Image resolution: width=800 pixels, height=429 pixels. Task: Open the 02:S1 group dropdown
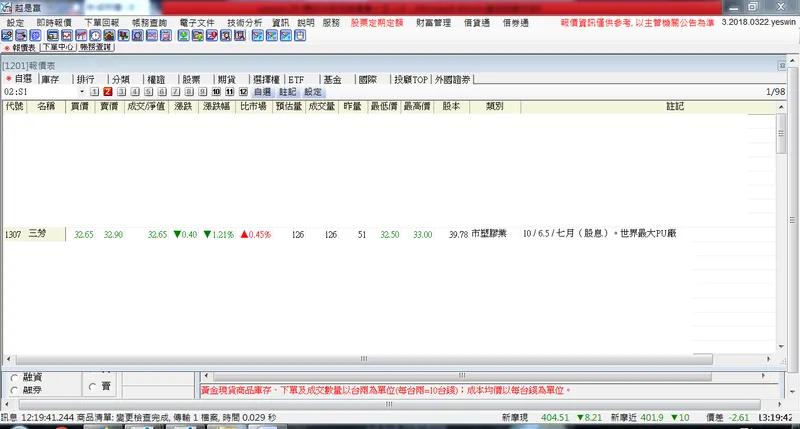82,92
